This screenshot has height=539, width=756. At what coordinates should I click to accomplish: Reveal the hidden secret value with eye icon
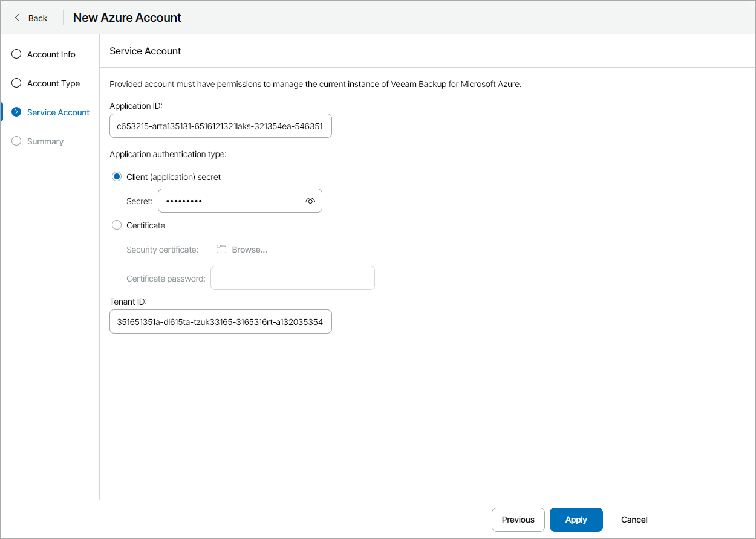pyautogui.click(x=310, y=201)
